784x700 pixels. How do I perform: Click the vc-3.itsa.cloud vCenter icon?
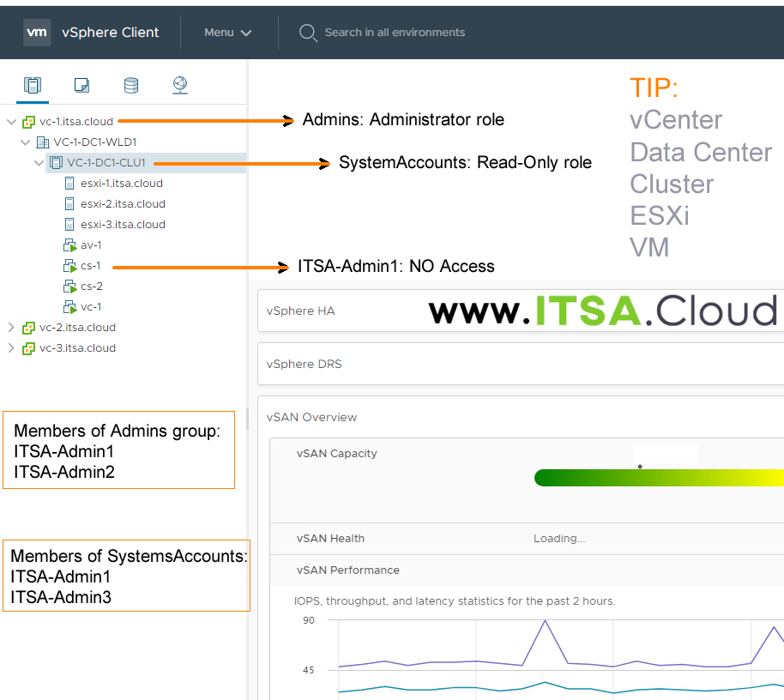[x=28, y=348]
